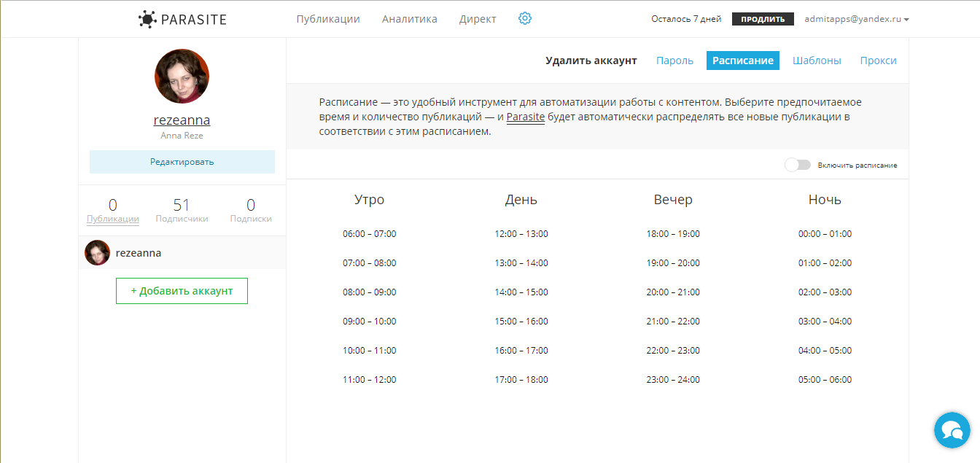Go to the Аналитика section

tap(410, 20)
